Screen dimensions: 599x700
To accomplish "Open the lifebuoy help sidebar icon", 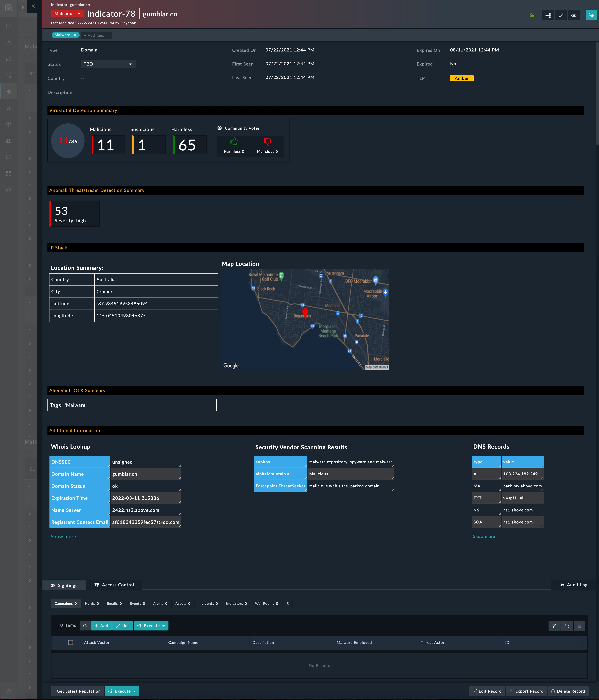I will point(9,190).
